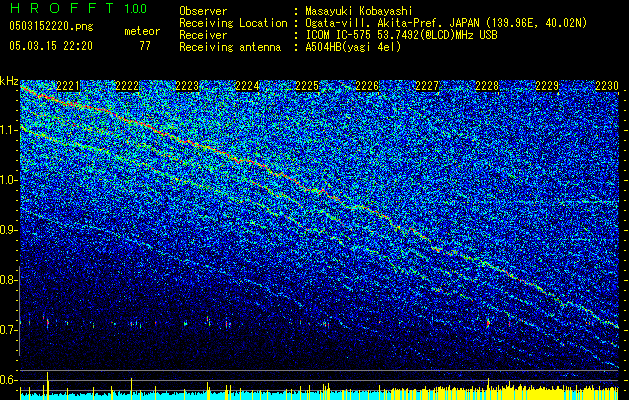Click the Observer label
Screen dimensions: 629x400
pos(203,11)
